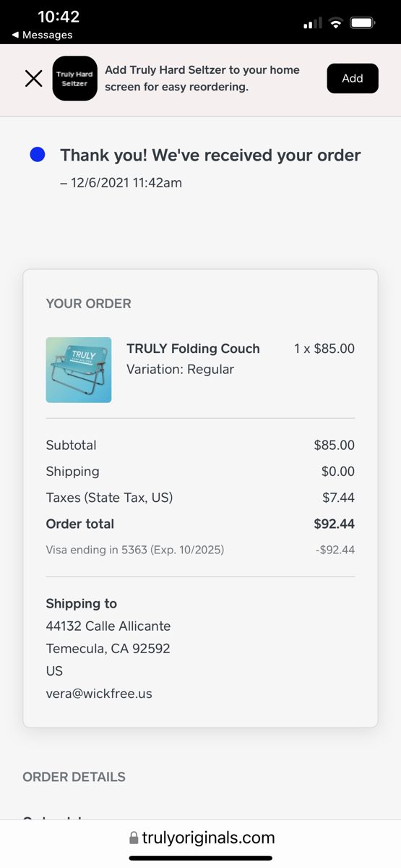Tap the home indicator bar at the bottom

201,858
